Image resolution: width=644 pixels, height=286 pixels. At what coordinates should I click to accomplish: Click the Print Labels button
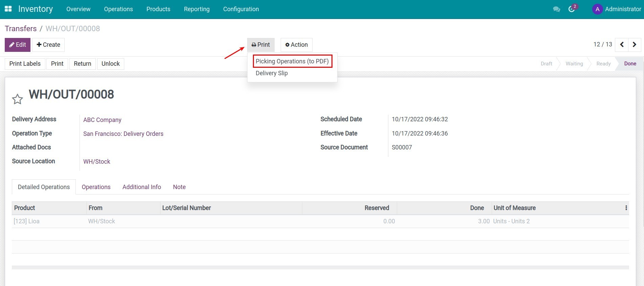coord(25,64)
